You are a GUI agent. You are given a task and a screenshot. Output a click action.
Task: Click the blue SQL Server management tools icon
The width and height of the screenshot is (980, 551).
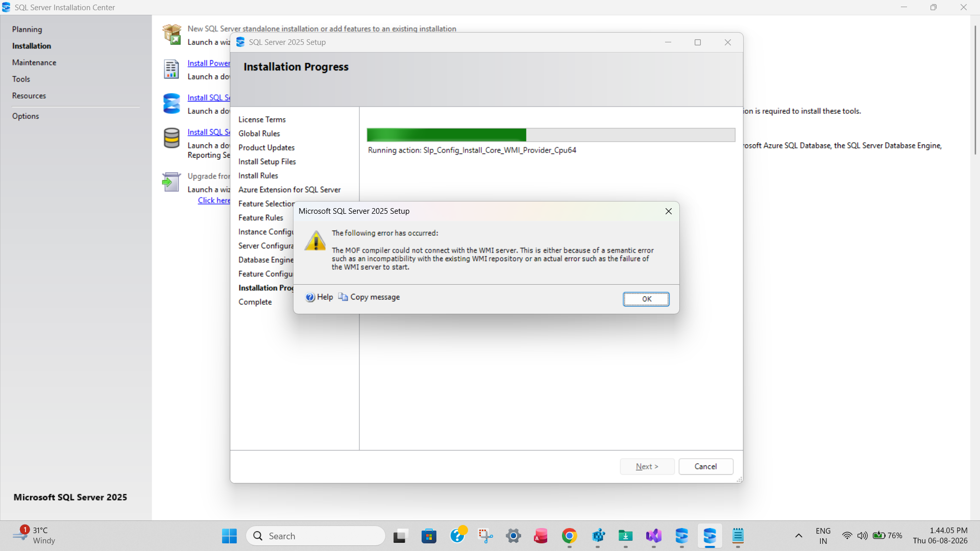(x=171, y=103)
